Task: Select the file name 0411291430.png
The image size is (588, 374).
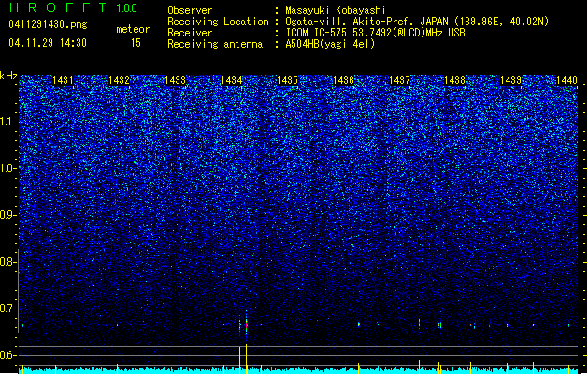Action: (48, 24)
